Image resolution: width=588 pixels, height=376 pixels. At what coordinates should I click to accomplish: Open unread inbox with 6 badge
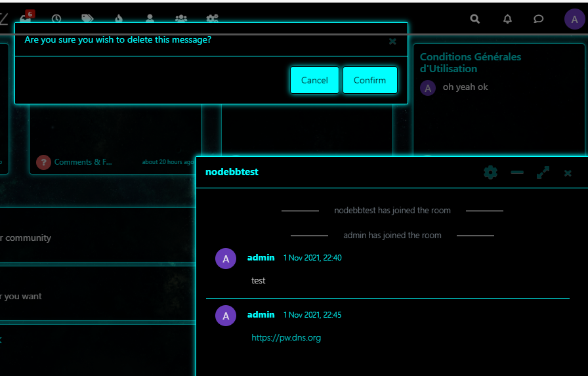coord(26,18)
